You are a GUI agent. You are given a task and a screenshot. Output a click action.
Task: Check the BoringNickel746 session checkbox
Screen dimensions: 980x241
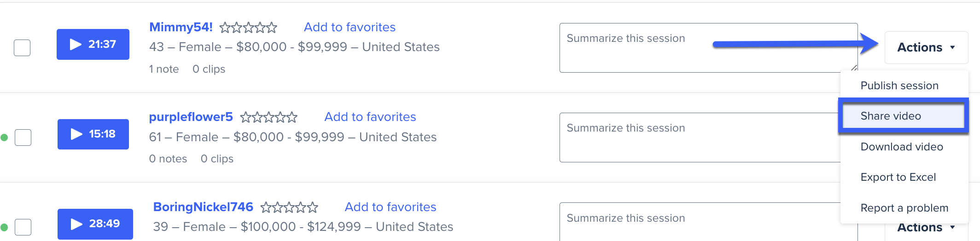23,227
